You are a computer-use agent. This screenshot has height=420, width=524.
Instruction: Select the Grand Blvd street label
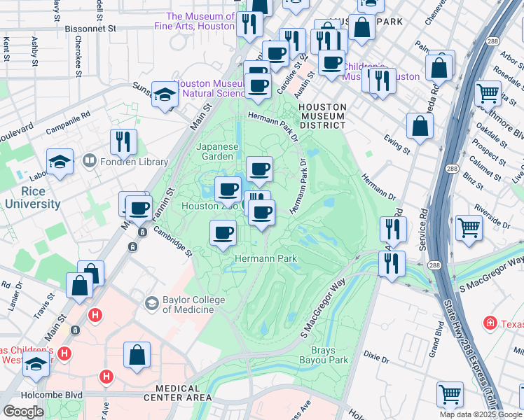[x=436, y=339]
